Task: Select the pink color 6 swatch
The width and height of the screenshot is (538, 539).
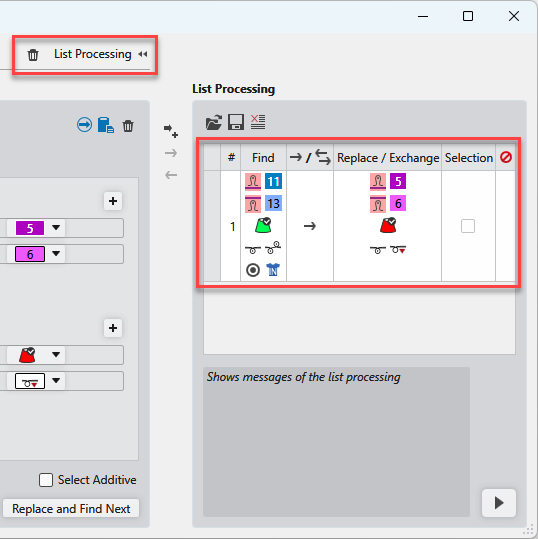Action: pos(30,254)
